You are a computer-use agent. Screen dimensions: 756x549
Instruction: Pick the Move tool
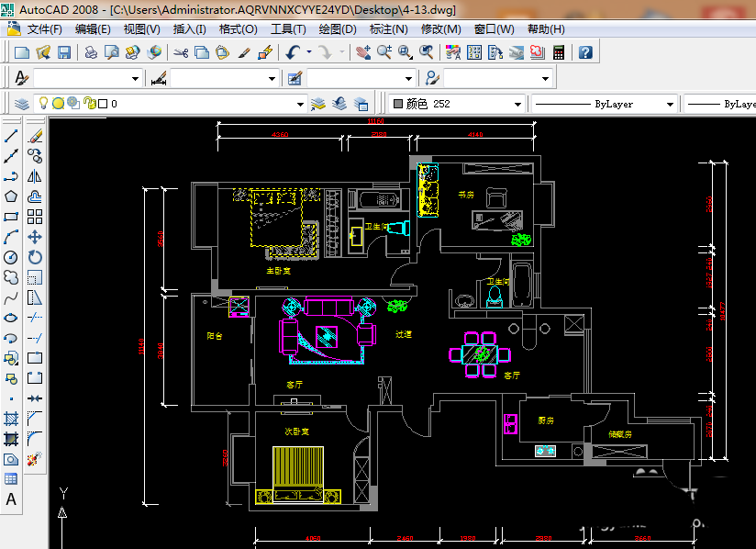point(35,237)
